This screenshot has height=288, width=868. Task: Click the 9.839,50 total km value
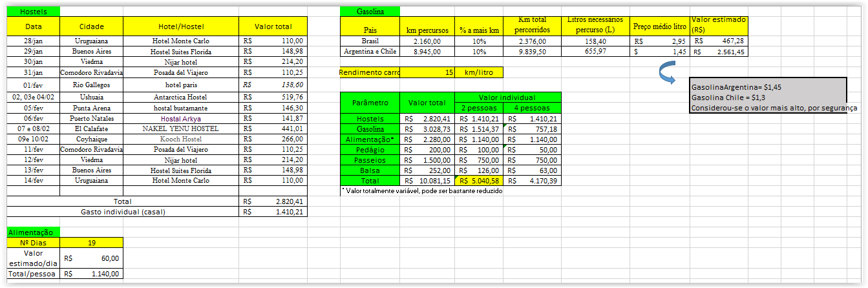pyautogui.click(x=532, y=51)
